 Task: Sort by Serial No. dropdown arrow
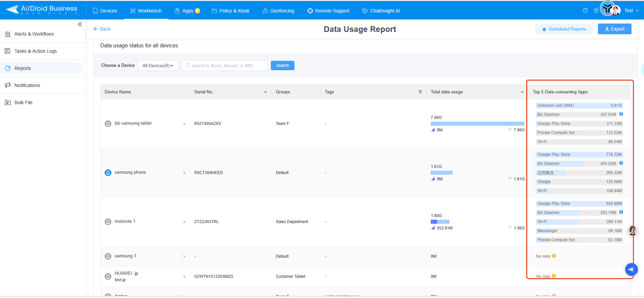pos(265,92)
